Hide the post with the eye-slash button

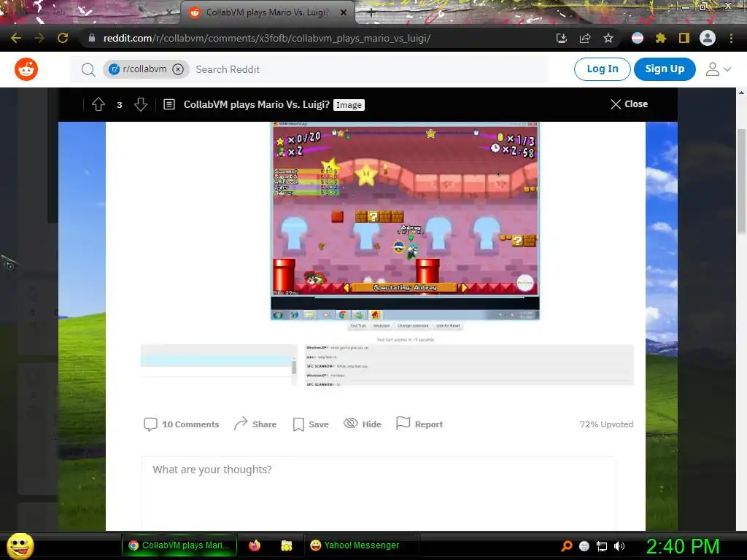pos(363,424)
